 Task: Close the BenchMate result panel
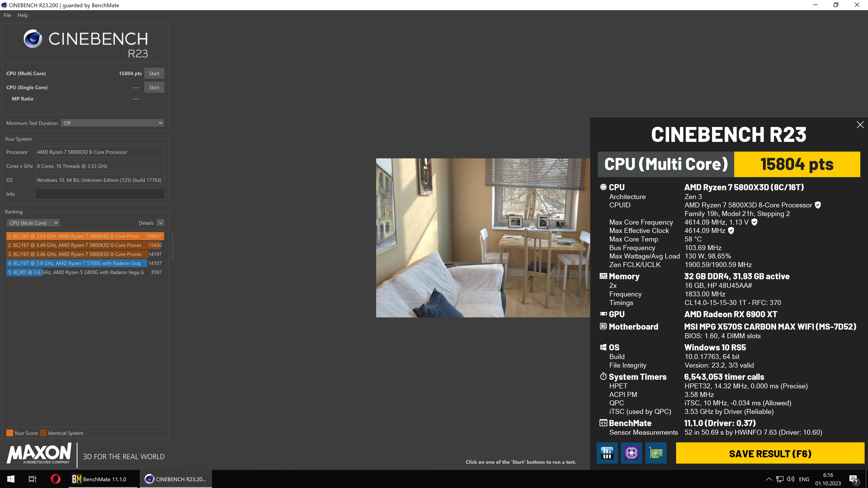click(x=860, y=125)
